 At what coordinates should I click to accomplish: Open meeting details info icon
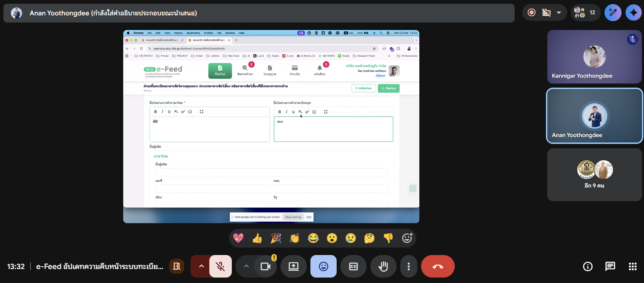click(x=587, y=266)
